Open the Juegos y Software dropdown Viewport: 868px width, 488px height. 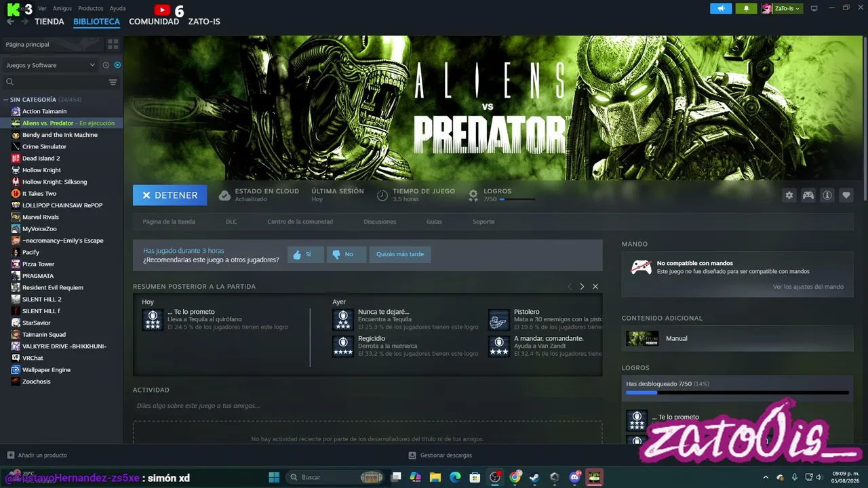50,65
